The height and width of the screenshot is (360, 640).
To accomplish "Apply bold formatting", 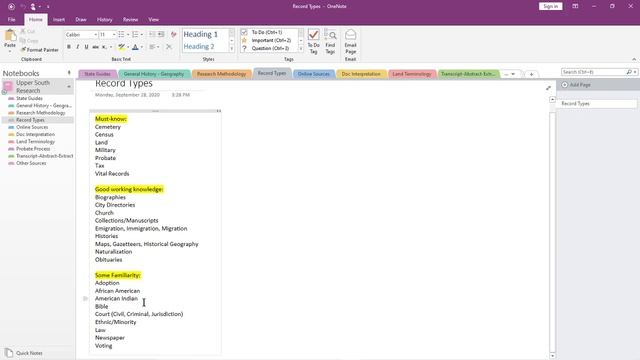I will pos(69,47).
